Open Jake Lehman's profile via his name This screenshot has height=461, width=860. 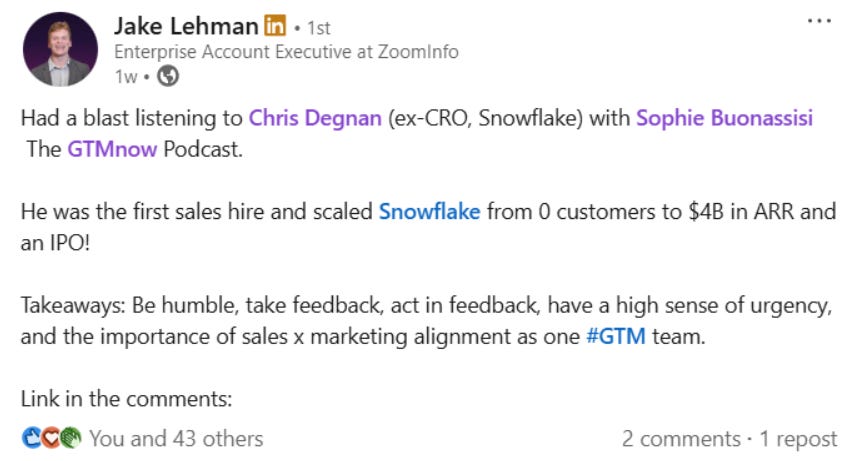(186, 26)
